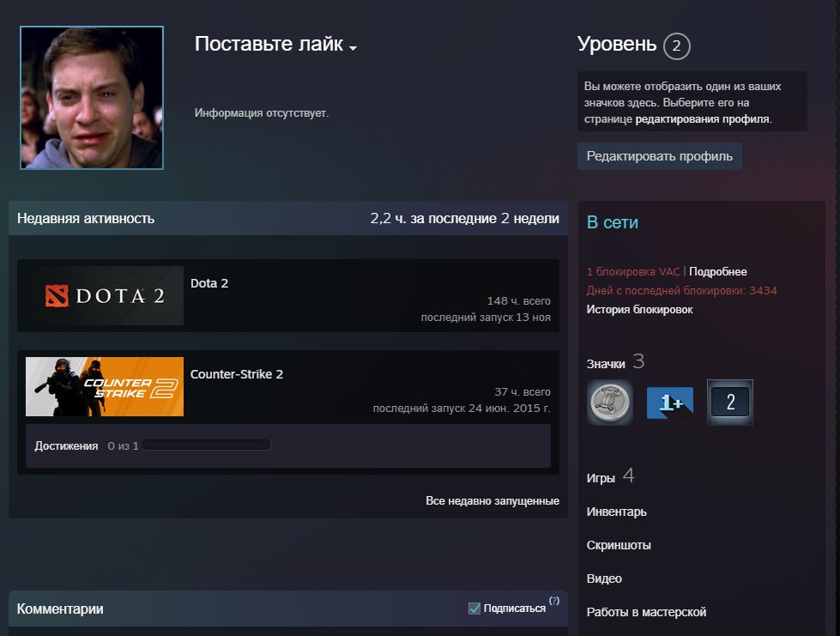Uncheck the Подписаться checkbox
Viewport: 840px width, 636px height.
pos(474,609)
